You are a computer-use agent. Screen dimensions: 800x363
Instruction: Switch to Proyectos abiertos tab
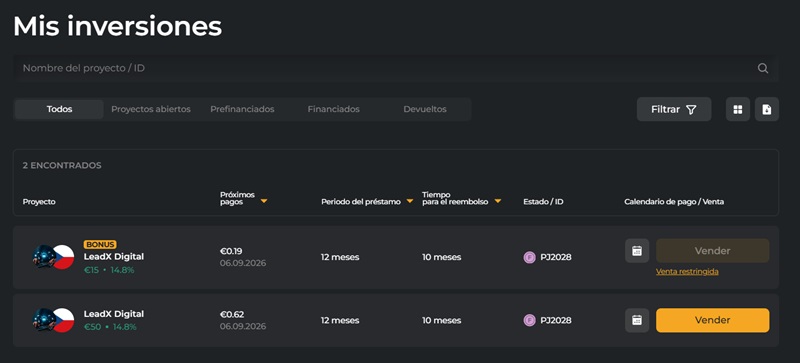pyautogui.click(x=151, y=109)
